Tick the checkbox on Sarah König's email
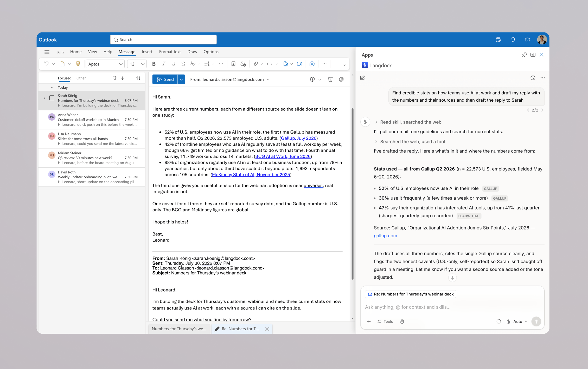This screenshot has width=588, height=369. 52,98
